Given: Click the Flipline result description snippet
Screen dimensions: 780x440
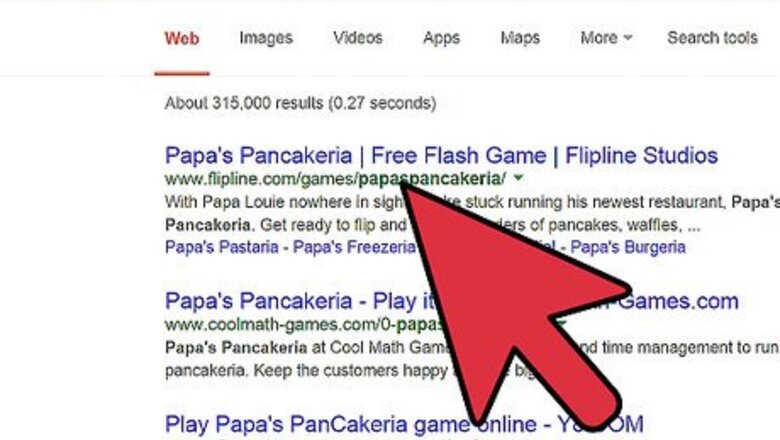Looking at the screenshot, I should click(472, 213).
